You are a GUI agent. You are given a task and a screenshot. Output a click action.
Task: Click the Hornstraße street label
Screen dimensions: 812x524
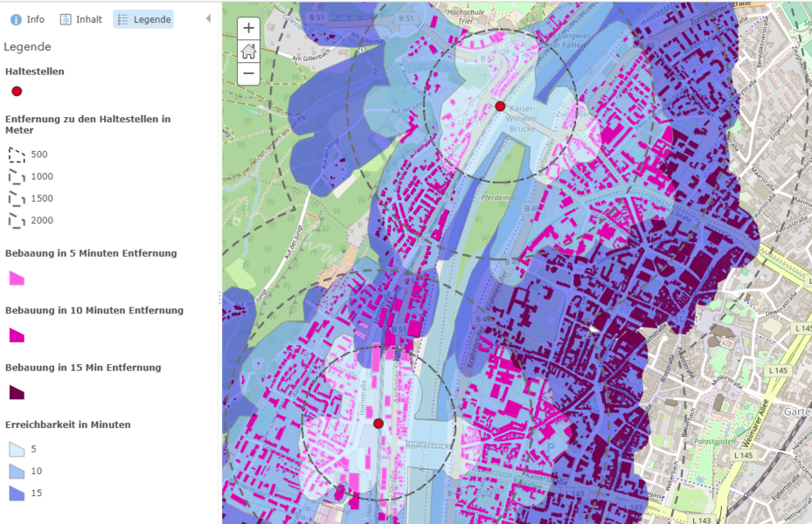pyautogui.click(x=363, y=397)
